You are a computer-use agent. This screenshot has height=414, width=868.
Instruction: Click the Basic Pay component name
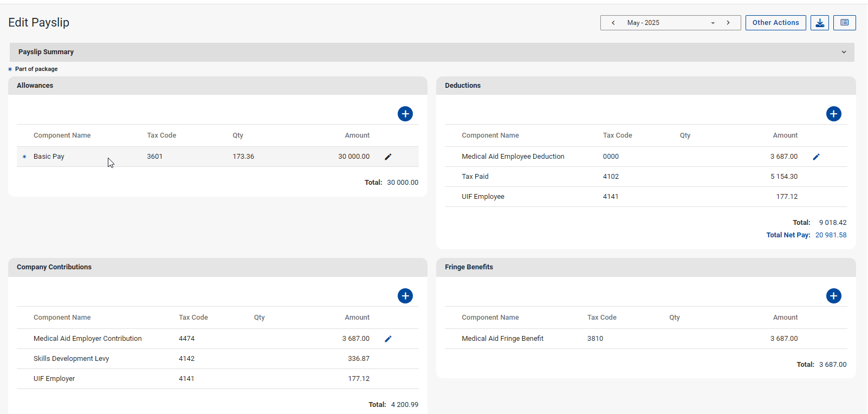[x=49, y=157]
